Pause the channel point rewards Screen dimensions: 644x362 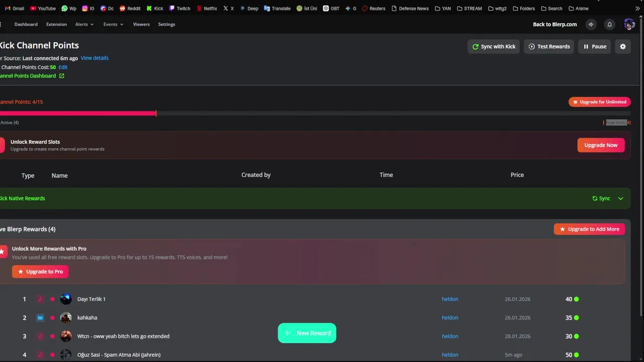[595, 46]
